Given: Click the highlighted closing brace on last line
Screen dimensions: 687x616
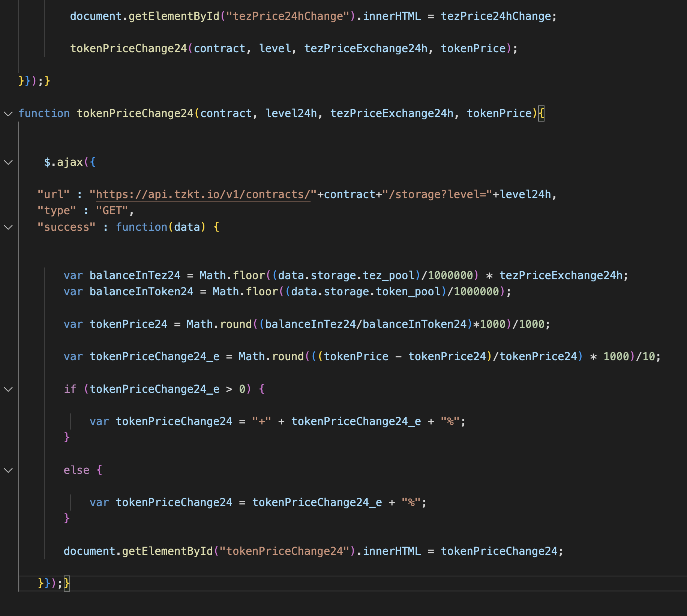Looking at the screenshot, I should pyautogui.click(x=67, y=583).
